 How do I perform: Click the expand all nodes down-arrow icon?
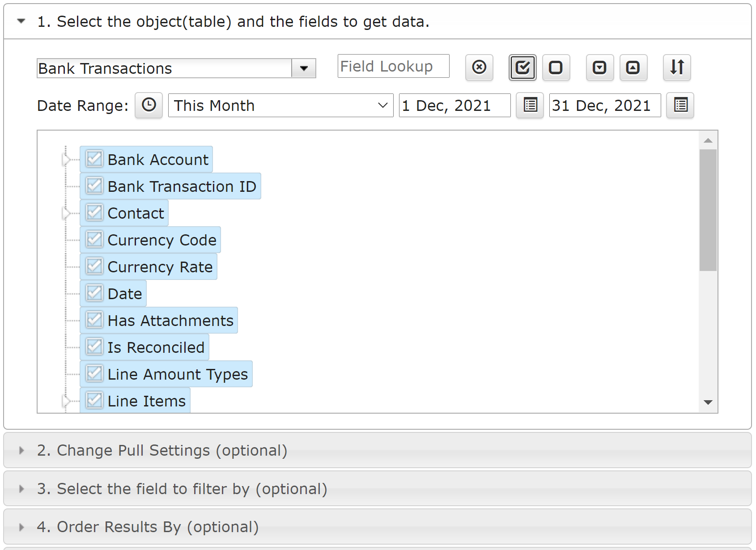[599, 68]
